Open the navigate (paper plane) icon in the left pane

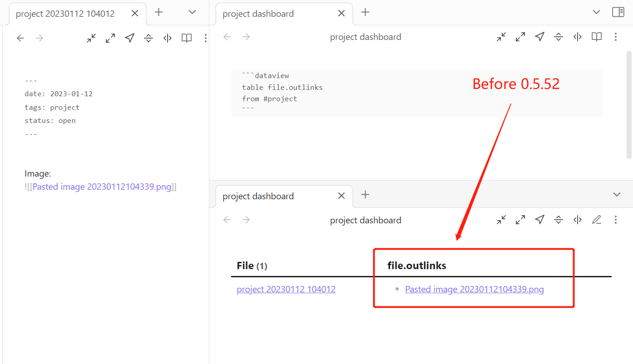coord(129,38)
